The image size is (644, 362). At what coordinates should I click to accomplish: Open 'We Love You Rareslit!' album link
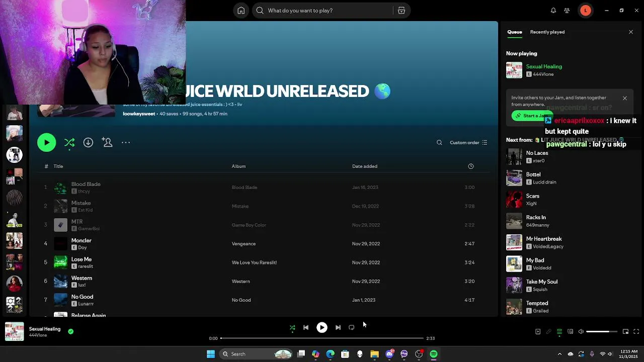[254, 262]
